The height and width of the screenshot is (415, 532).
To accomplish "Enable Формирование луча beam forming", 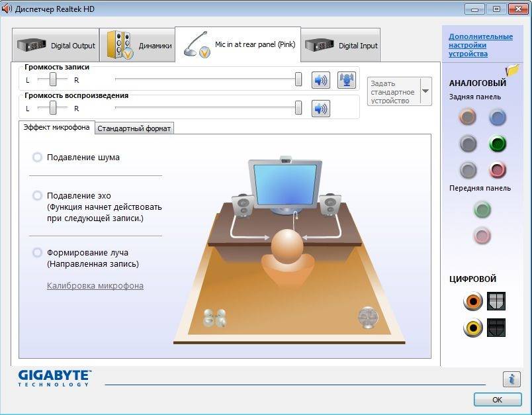I will coord(38,253).
